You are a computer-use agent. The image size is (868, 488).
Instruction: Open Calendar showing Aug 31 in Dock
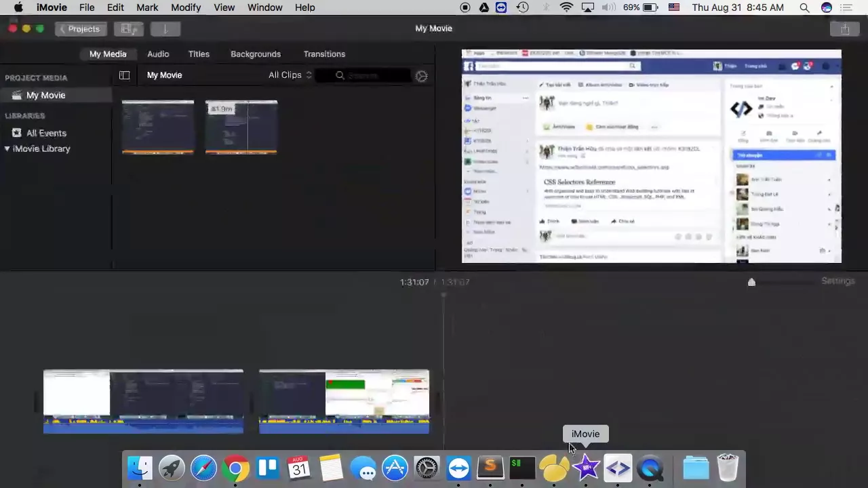(x=299, y=468)
